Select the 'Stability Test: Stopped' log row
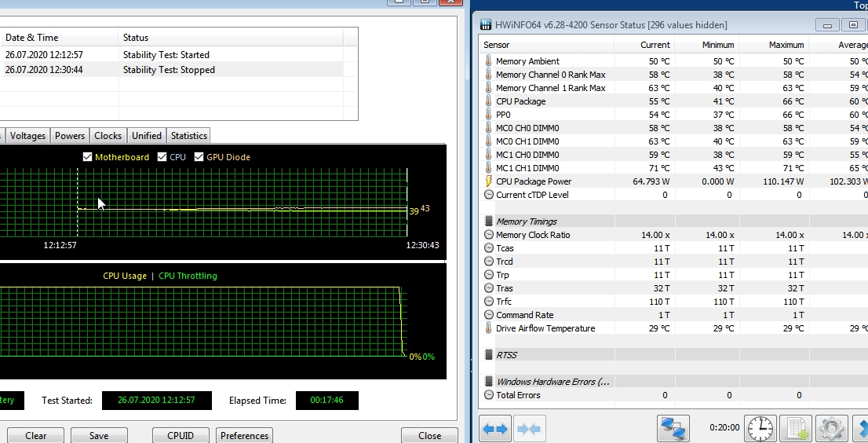868x443 pixels. pyautogui.click(x=172, y=70)
